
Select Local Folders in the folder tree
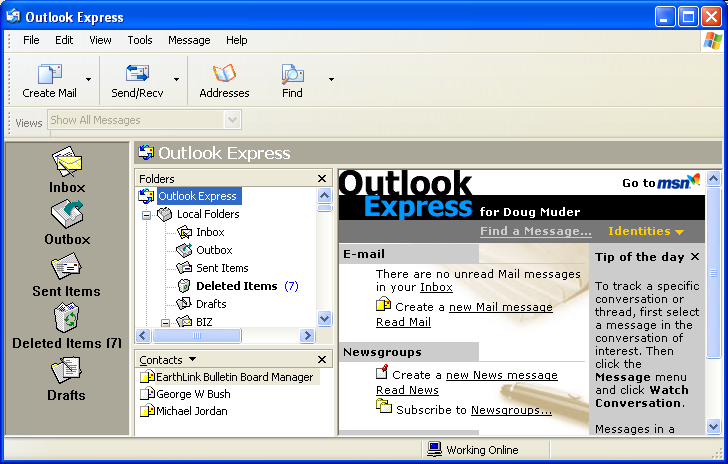coord(208,214)
